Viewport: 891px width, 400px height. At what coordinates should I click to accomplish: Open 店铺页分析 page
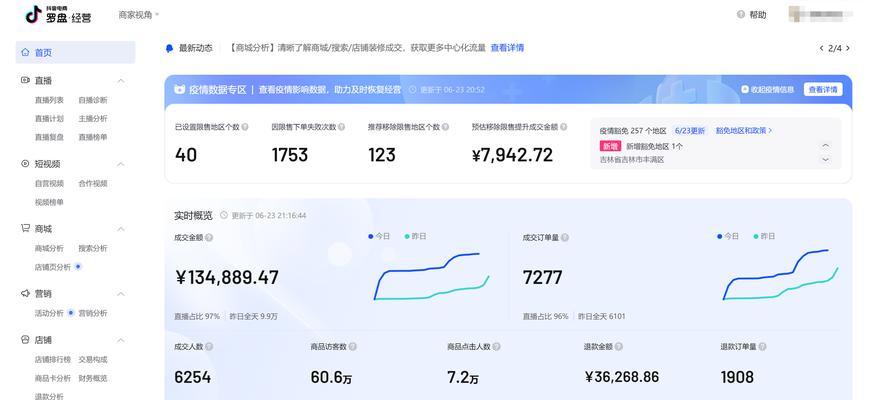tap(53, 267)
